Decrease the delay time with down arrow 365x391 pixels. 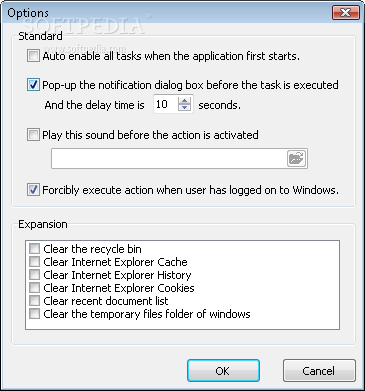click(x=184, y=108)
